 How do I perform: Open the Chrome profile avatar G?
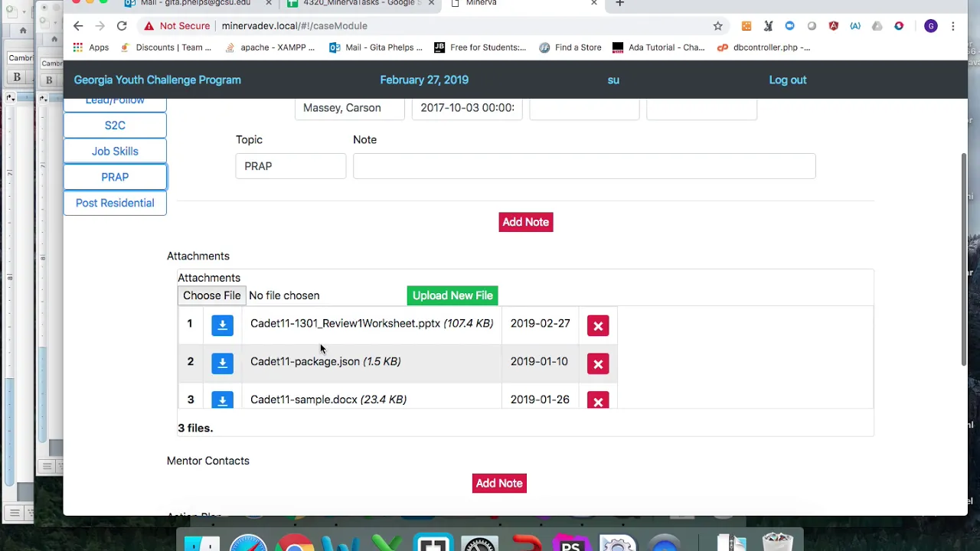[x=931, y=26]
